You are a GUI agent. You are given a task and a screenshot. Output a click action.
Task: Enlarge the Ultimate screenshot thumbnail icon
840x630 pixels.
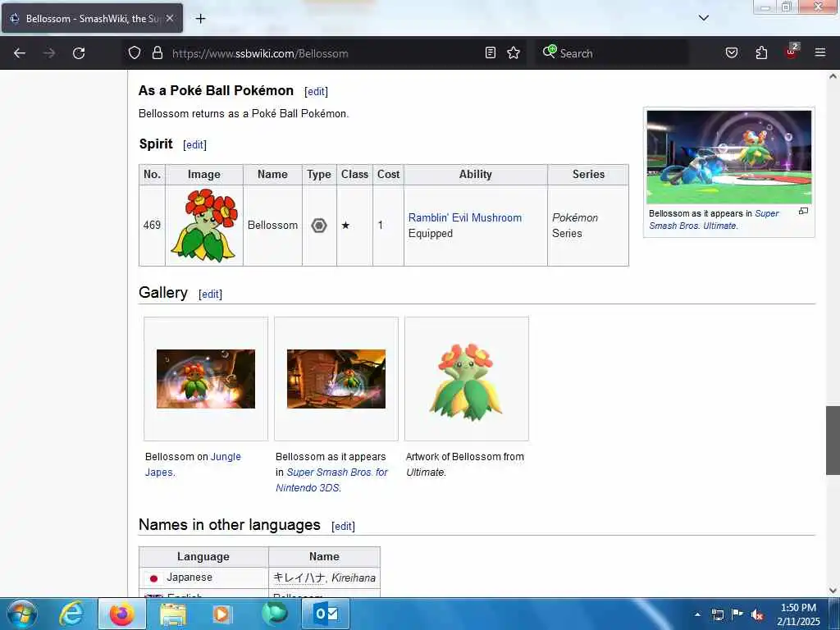pyautogui.click(x=803, y=211)
